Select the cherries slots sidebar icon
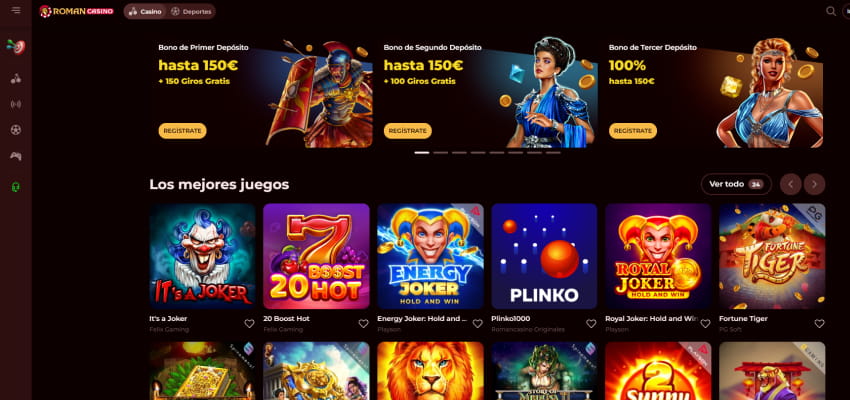850x400 pixels. (x=16, y=79)
